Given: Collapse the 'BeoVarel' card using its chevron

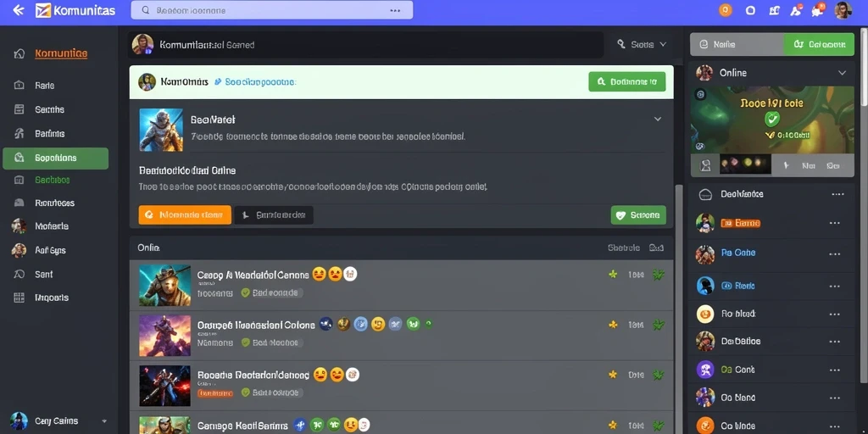Looking at the screenshot, I should 658,119.
